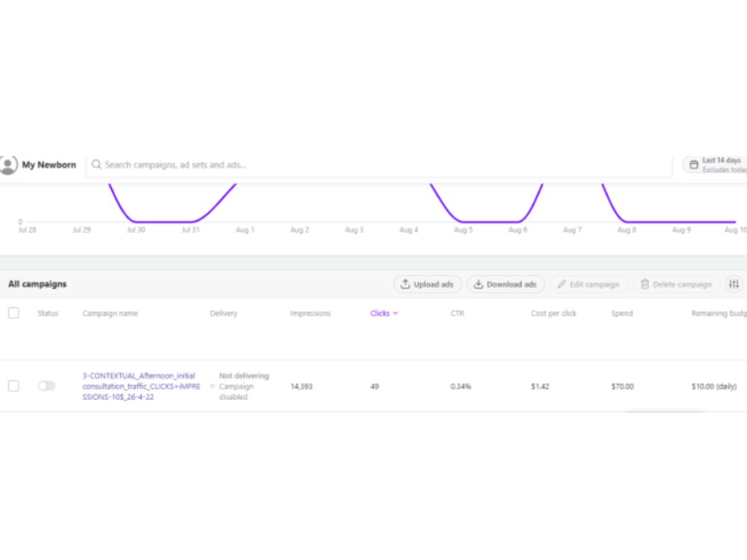This screenshot has height=560, width=747.
Task: Click the 14,393 impressions value
Action: point(302,386)
